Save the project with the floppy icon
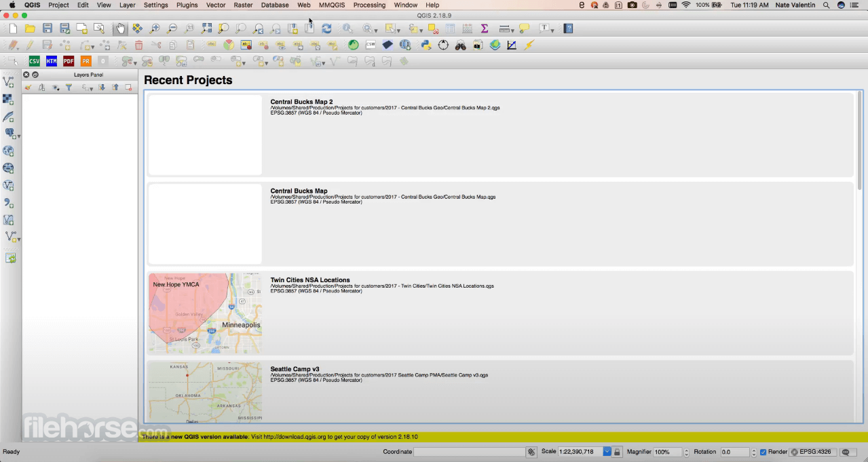Screen dimensions: 868x462 point(47,28)
